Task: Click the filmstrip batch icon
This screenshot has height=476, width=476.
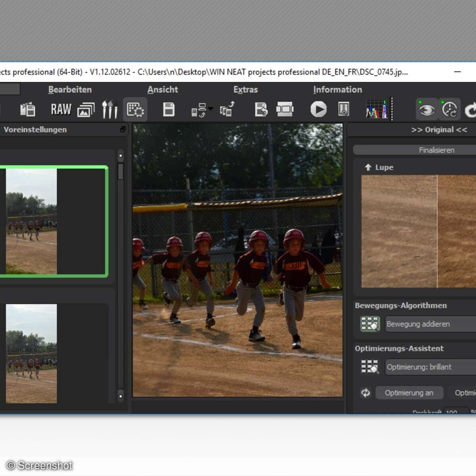Action: pyautogui.click(x=285, y=109)
